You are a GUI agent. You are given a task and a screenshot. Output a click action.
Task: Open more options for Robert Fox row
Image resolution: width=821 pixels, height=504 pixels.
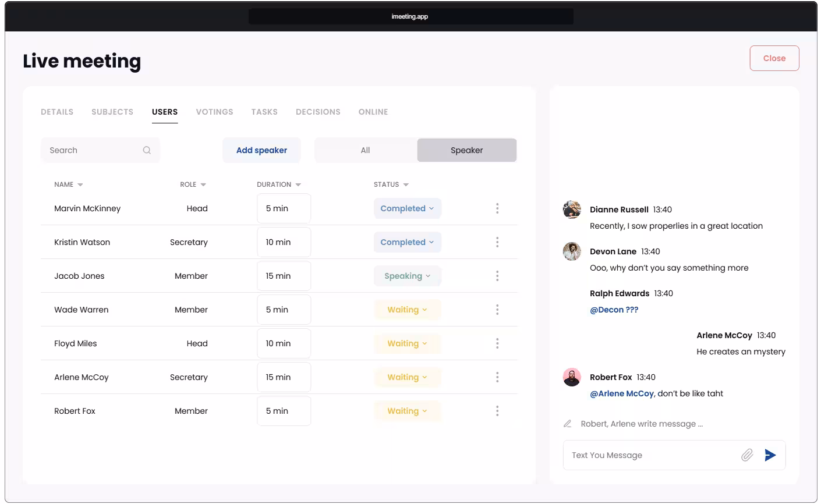(497, 411)
